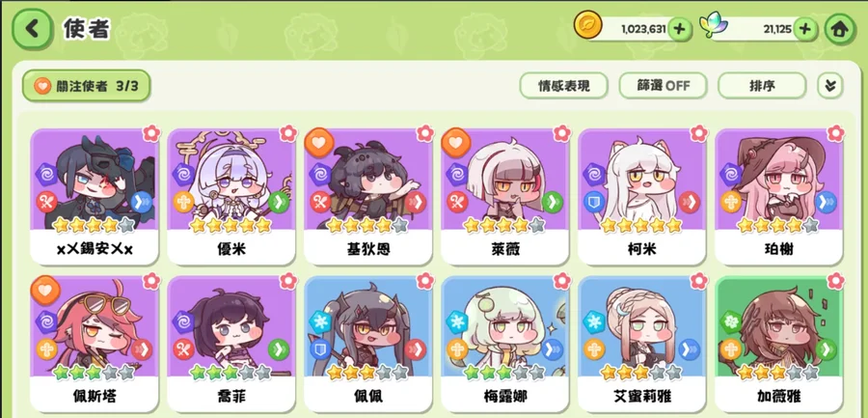Expand options with the double chevron button

[829, 85]
